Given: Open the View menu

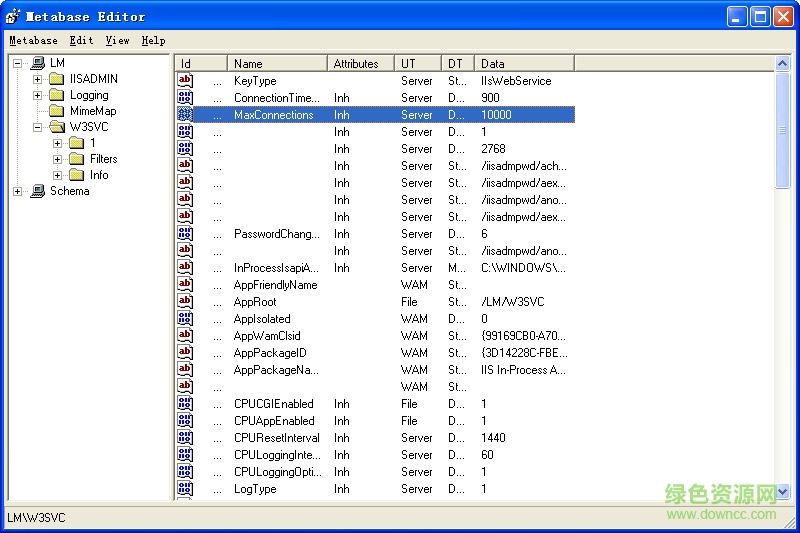Looking at the screenshot, I should 117,40.
